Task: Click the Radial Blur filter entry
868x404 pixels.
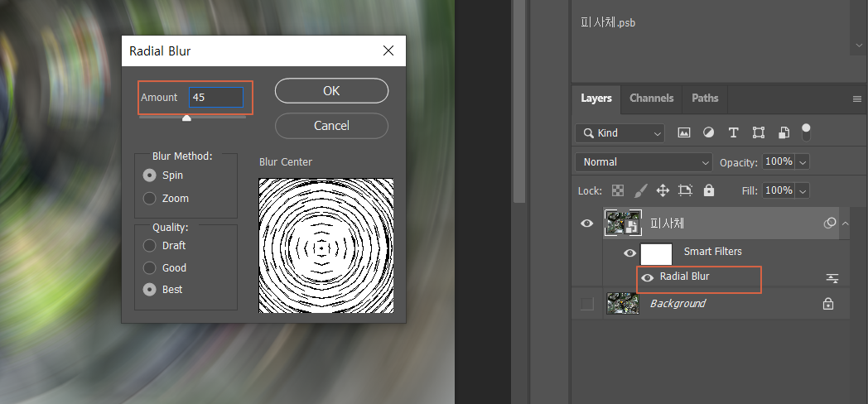Action: pos(684,277)
